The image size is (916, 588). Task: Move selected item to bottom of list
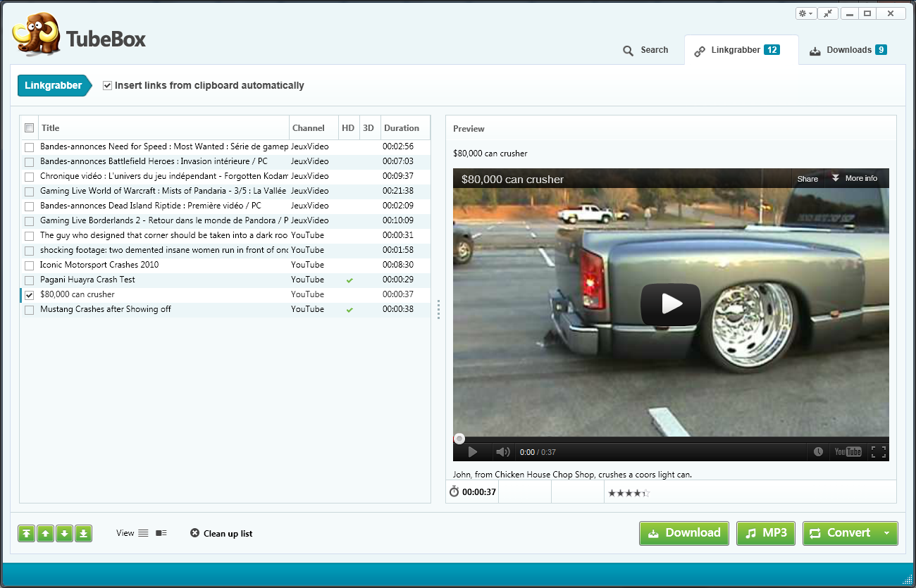click(83, 534)
